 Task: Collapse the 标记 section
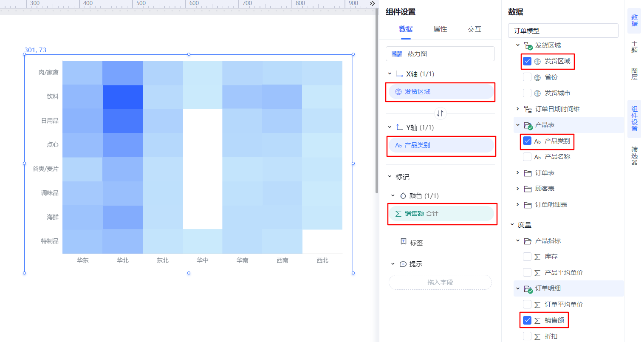coord(390,177)
